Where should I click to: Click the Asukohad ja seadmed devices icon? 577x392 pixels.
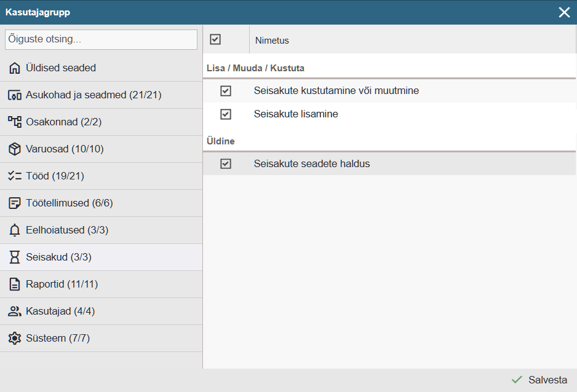pos(15,95)
